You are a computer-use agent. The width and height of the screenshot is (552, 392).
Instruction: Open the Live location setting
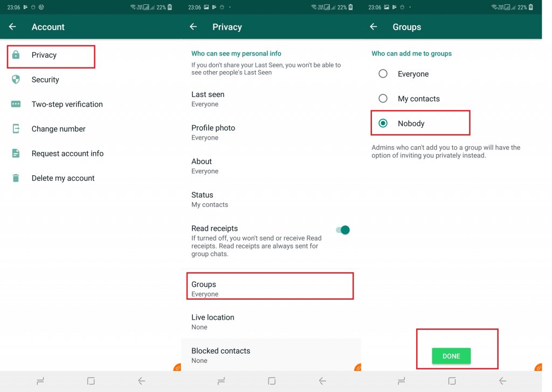[x=212, y=321]
